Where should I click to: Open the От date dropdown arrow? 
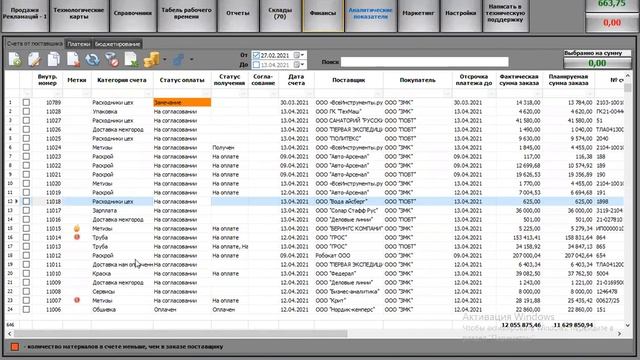(302, 55)
